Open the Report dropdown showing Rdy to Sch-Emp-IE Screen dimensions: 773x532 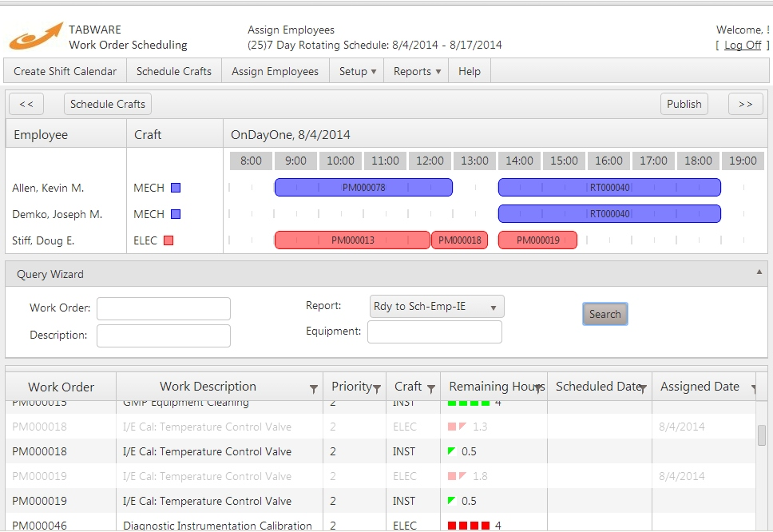(x=436, y=306)
